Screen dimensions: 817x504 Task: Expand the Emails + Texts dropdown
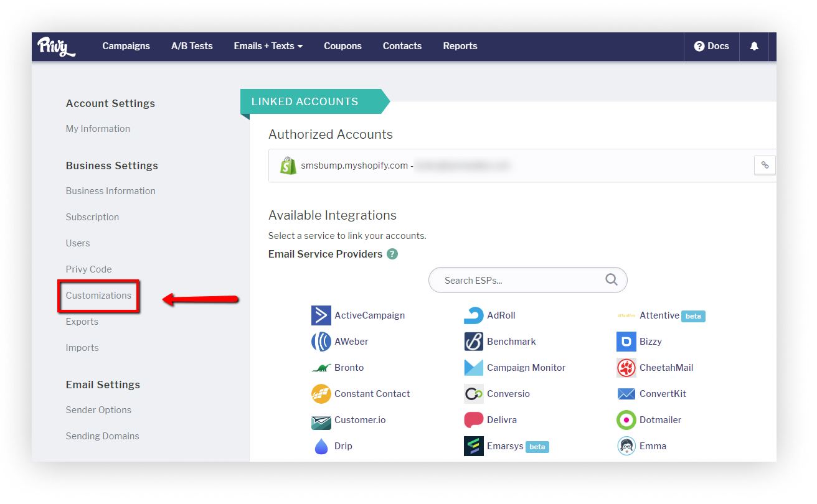[x=268, y=46]
